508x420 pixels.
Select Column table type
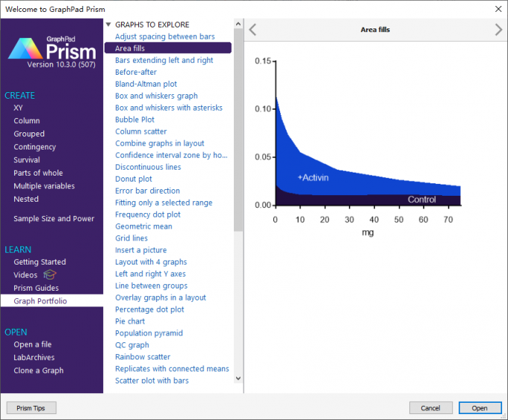pos(27,121)
